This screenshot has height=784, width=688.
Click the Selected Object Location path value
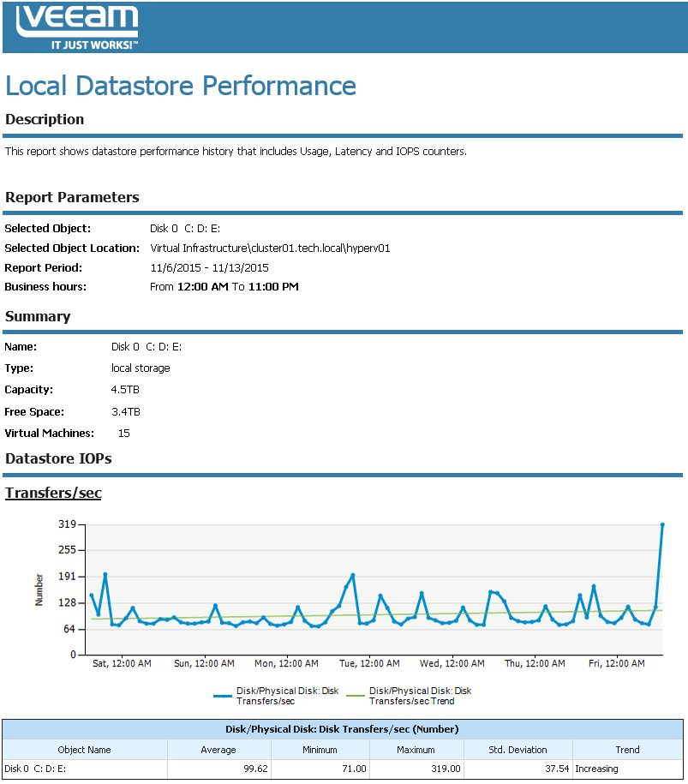(x=270, y=248)
